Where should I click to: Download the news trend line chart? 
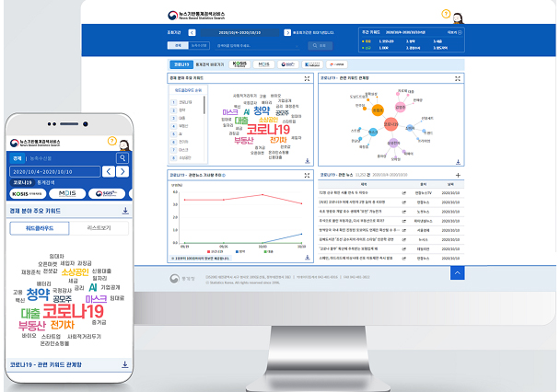306,259
